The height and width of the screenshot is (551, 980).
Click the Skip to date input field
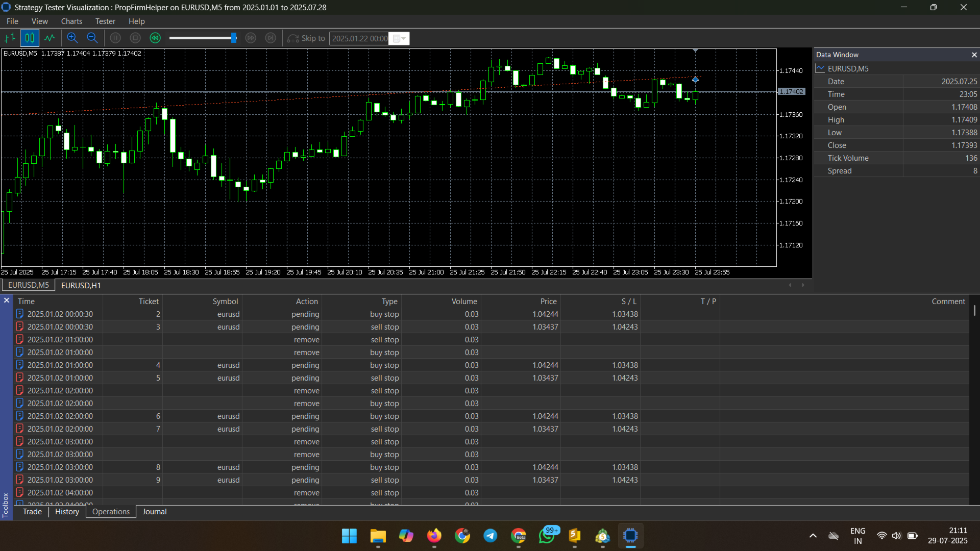pyautogui.click(x=359, y=38)
